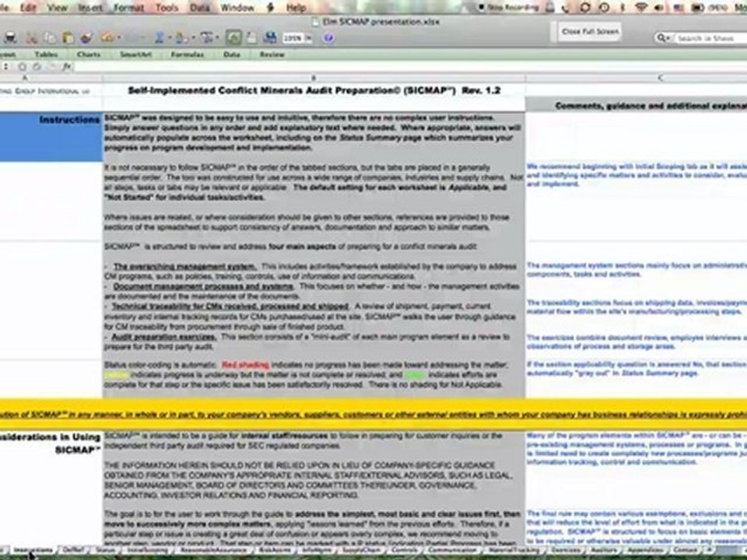Switch to the Data ribbon tab
The width and height of the screenshot is (747, 560).
(232, 54)
